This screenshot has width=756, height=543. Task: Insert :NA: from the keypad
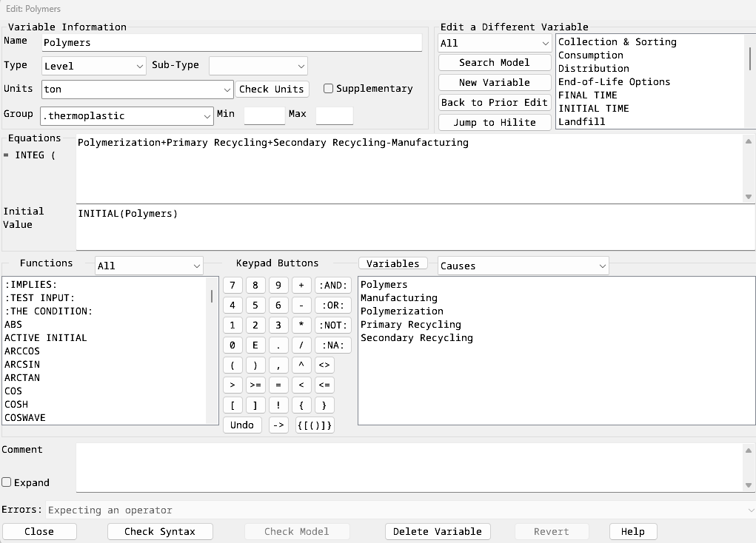(333, 345)
